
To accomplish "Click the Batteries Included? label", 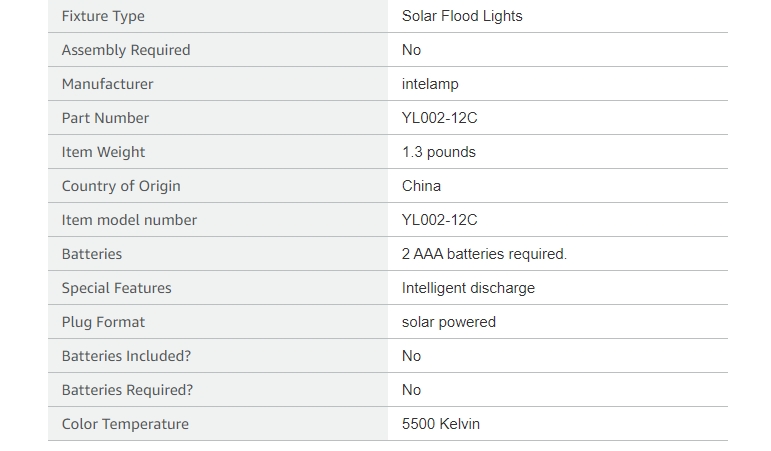I will pyautogui.click(x=126, y=356).
